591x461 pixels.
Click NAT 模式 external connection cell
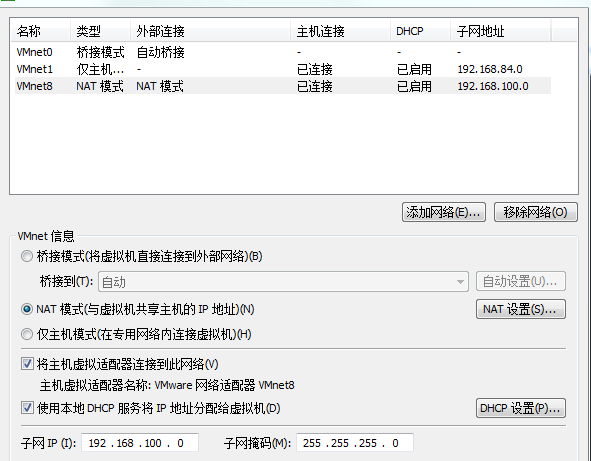(x=160, y=86)
